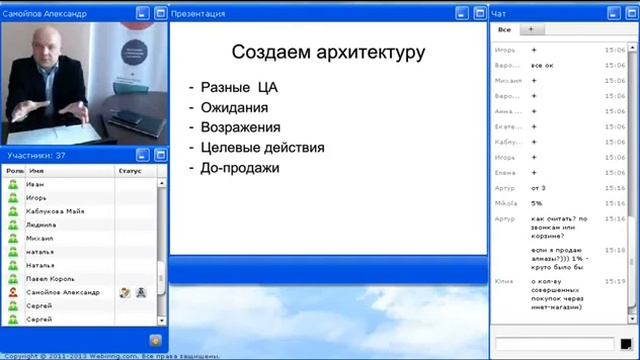Click the first status icon for Самойлов Александр
The image size is (640, 360).
pos(125,292)
